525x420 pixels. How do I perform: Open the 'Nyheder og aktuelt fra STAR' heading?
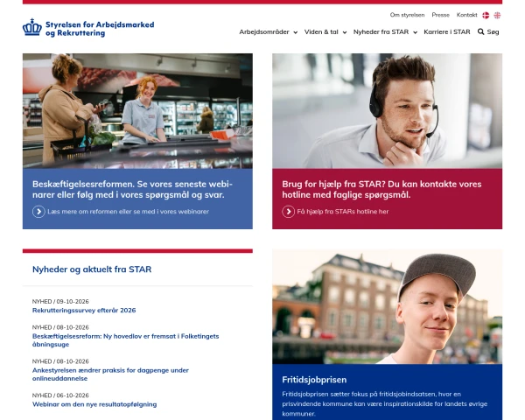[x=92, y=269]
